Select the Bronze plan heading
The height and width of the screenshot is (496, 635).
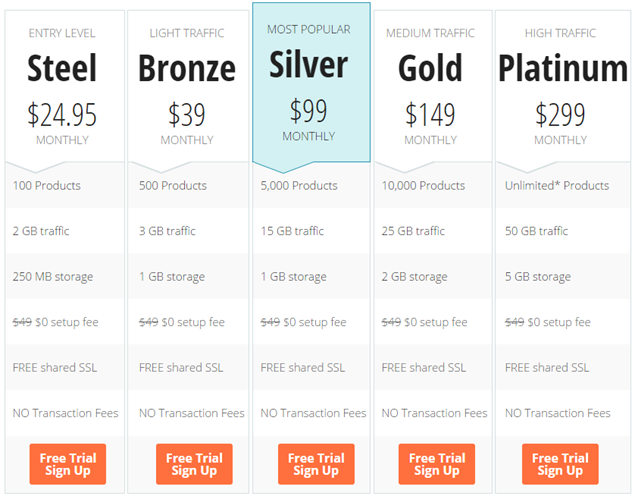click(x=187, y=68)
